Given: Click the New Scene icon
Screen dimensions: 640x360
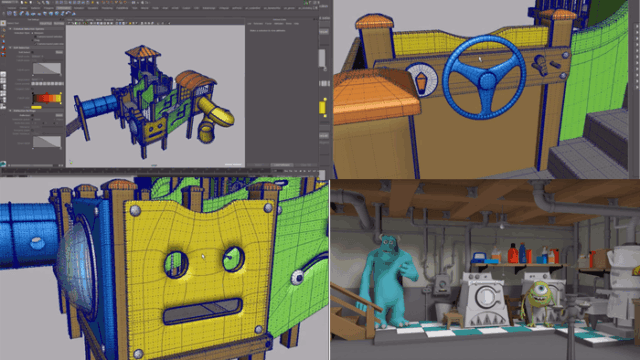Looking at the screenshot, I should tap(22, 2).
